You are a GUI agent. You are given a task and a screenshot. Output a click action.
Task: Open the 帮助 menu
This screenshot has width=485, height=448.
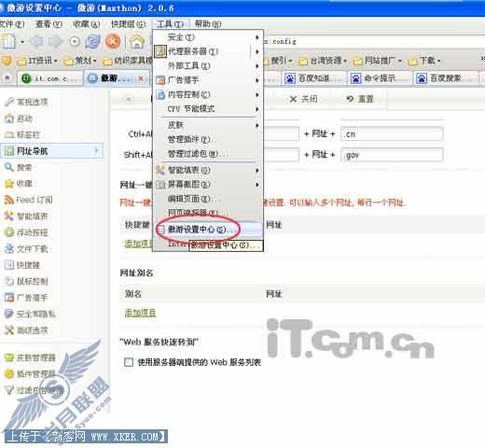pyautogui.click(x=208, y=24)
